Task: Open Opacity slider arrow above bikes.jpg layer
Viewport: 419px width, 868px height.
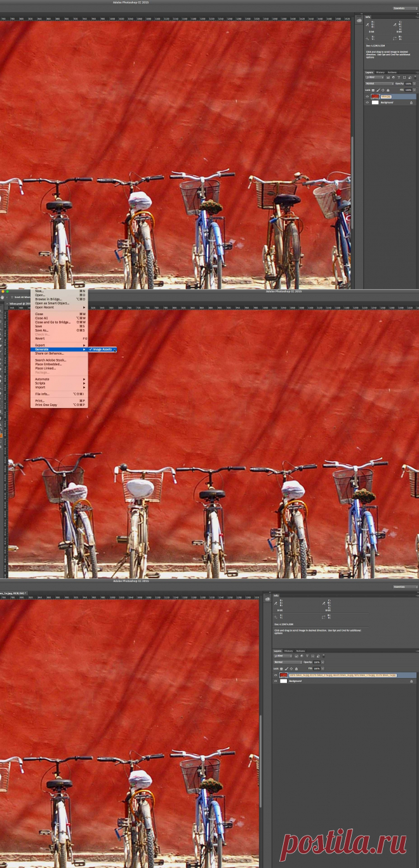Action: coord(415,83)
